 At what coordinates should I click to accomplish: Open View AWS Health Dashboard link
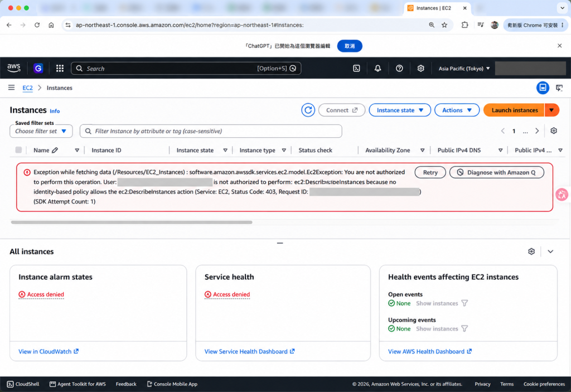(430, 351)
